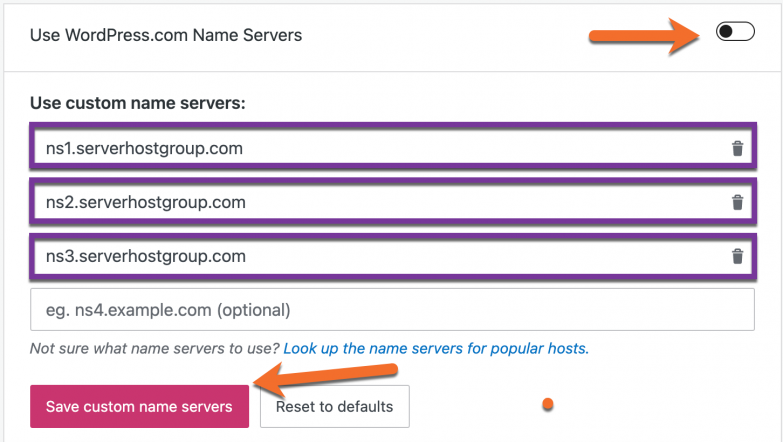Toggle the Use WordPress.com Name Servers switch
The width and height of the screenshot is (783, 442).
tap(735, 33)
